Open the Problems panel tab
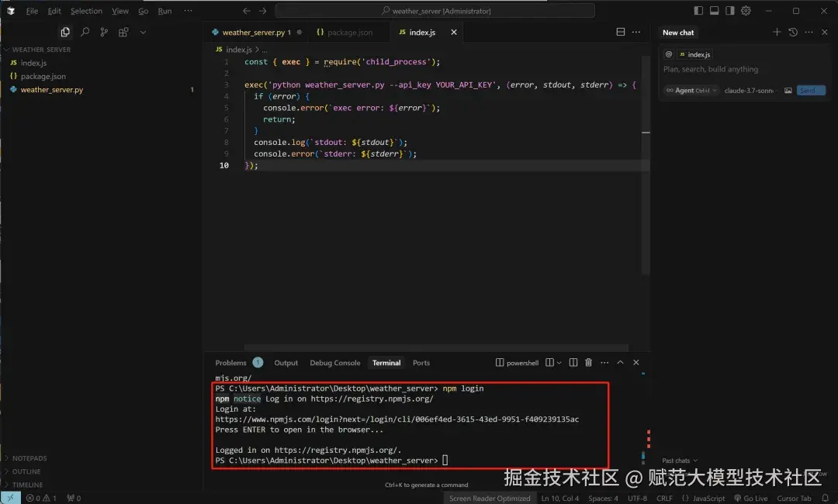 pyautogui.click(x=231, y=362)
